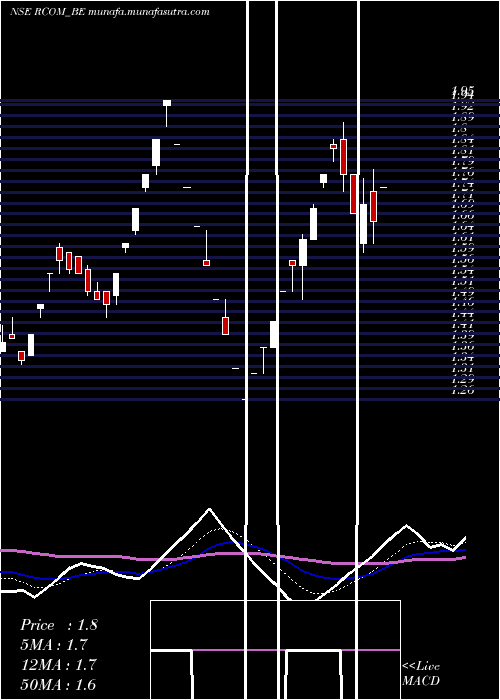Click the '5MA : 1.7' value
This screenshot has height=700, width=500.
point(54,645)
